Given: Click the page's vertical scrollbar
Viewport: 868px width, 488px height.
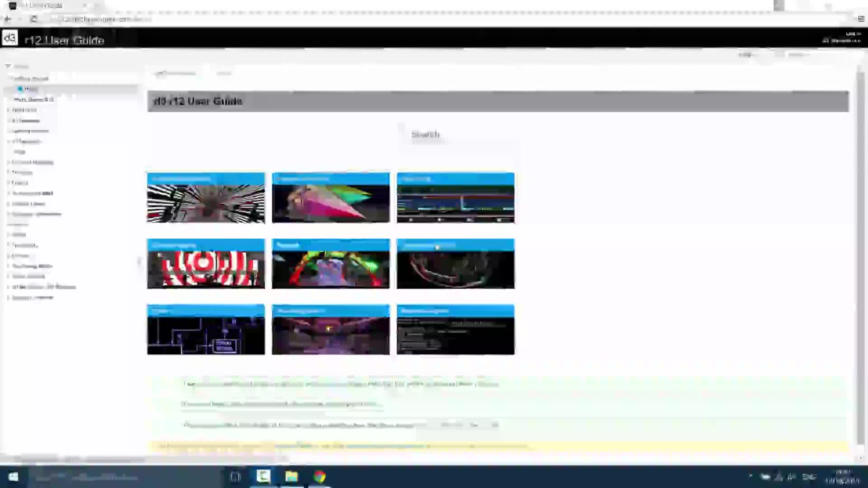Looking at the screenshot, I should [860, 258].
